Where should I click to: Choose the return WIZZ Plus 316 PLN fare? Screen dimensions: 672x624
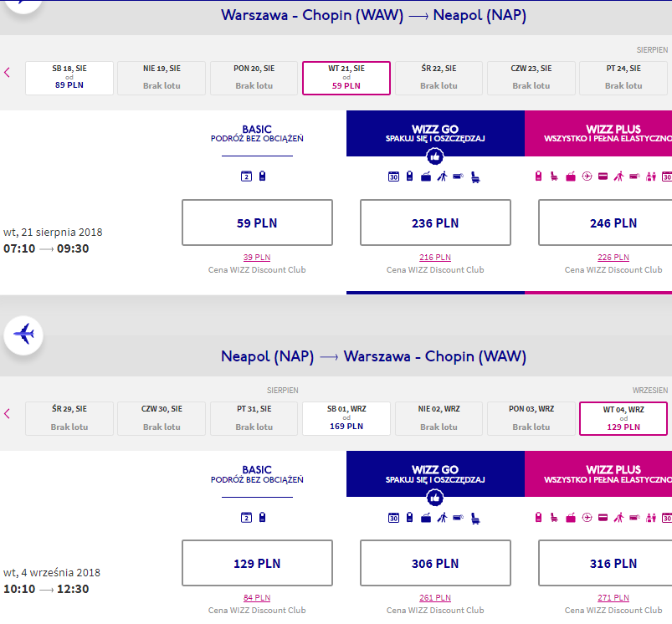[x=613, y=563]
